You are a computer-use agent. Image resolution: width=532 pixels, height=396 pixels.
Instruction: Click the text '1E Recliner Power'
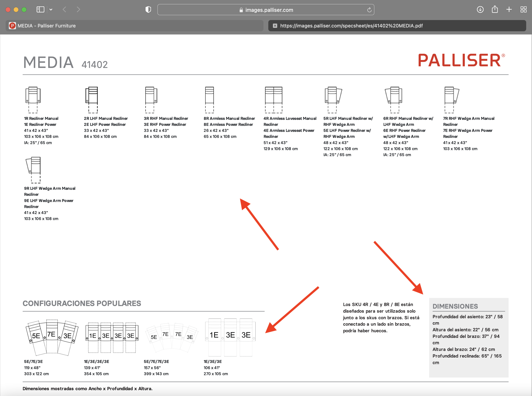click(40, 124)
